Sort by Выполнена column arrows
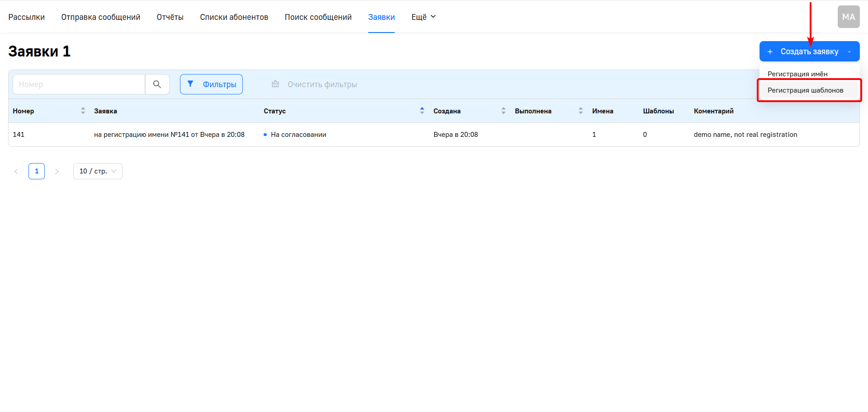The width and height of the screenshot is (868, 412). [x=580, y=111]
